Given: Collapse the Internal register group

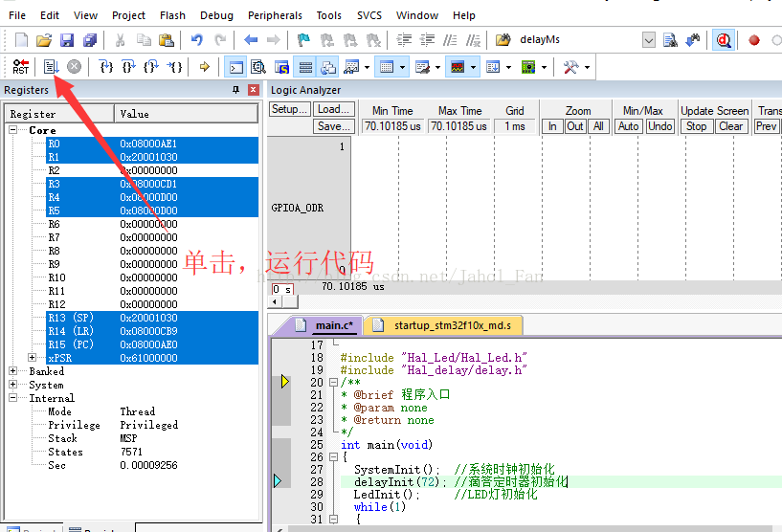Looking at the screenshot, I should [x=13, y=398].
